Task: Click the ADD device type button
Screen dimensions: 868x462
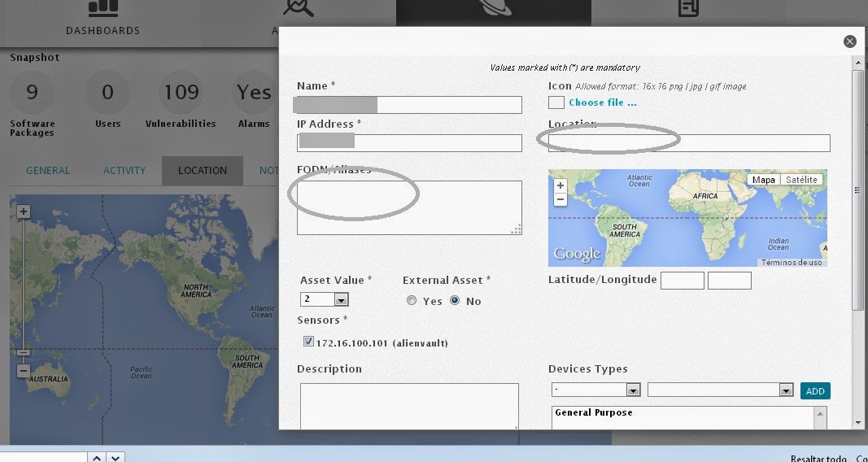Action: pyautogui.click(x=814, y=391)
